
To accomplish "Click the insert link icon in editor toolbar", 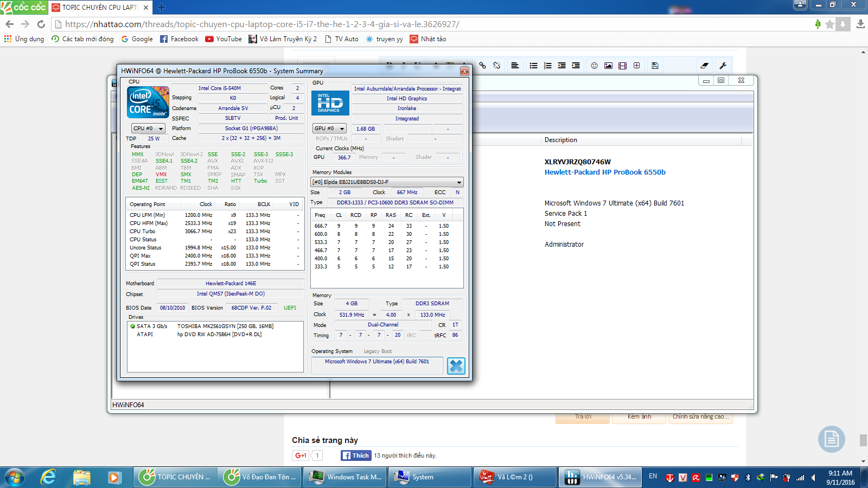I will coord(482,66).
